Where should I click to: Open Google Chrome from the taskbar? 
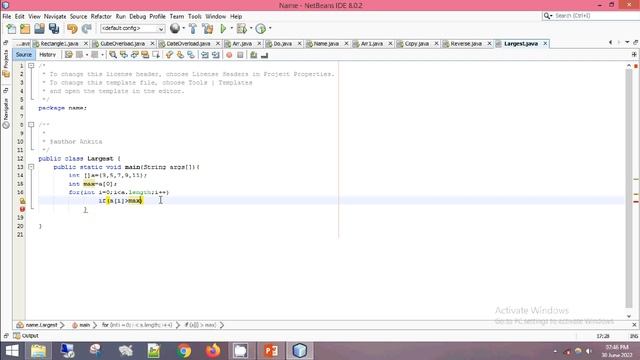184,351
